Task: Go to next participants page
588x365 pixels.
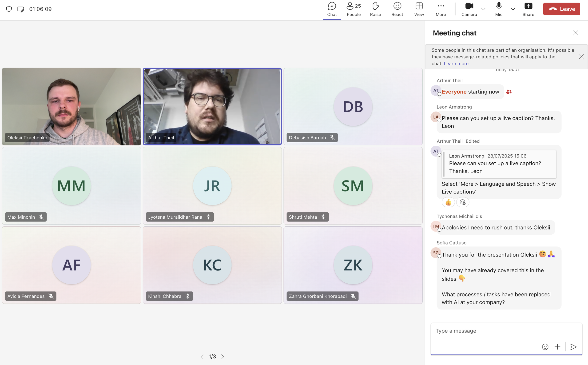Action: (222, 357)
